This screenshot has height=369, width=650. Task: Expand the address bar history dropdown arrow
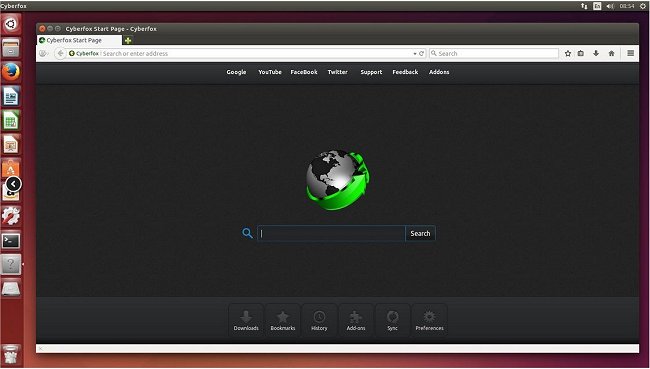pos(415,54)
